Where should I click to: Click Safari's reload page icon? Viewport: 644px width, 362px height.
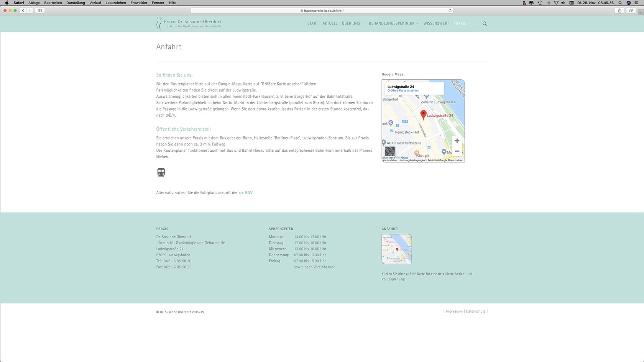point(450,11)
